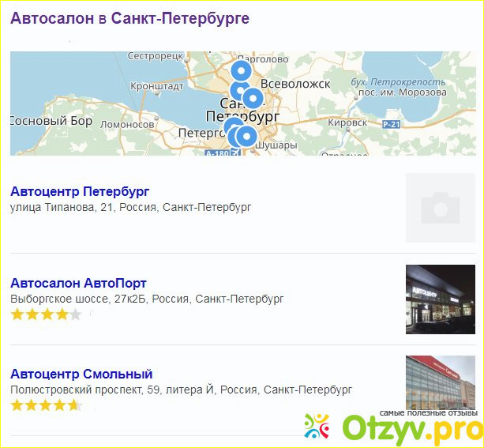Click the Кировск town label on map
The width and height of the screenshot is (484, 448).
[347, 122]
